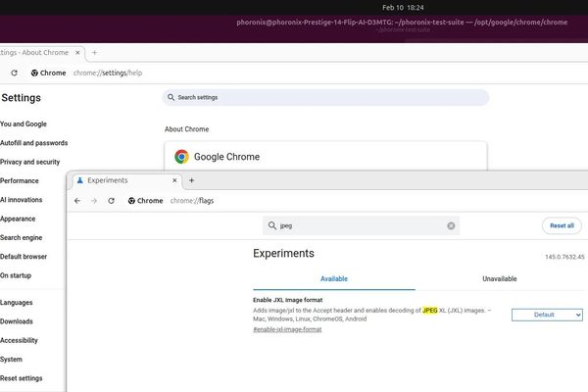Switch to the Available tab
The height and width of the screenshot is (392, 588).
(334, 278)
